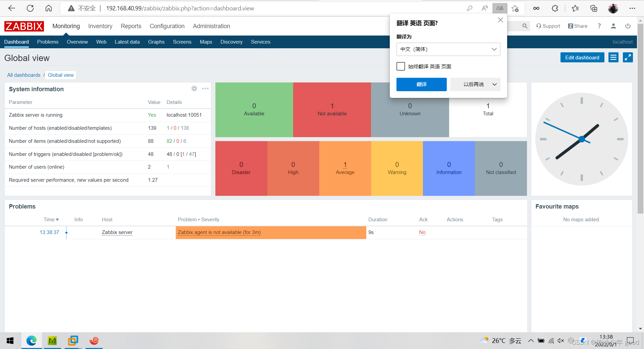Open System information widget ellipsis menu

[205, 89]
